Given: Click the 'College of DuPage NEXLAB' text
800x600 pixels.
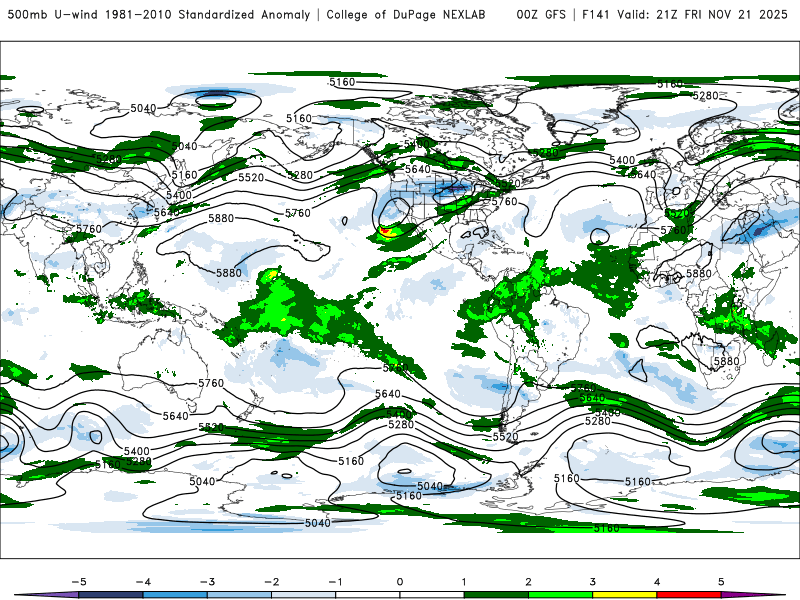Looking at the screenshot, I should point(406,14).
